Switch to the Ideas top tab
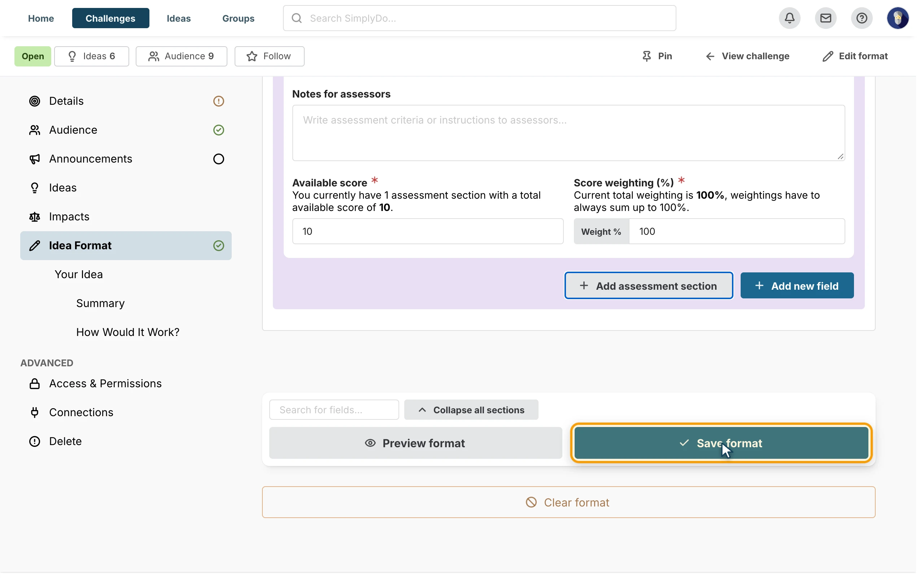The height and width of the screenshot is (578, 924). [179, 18]
